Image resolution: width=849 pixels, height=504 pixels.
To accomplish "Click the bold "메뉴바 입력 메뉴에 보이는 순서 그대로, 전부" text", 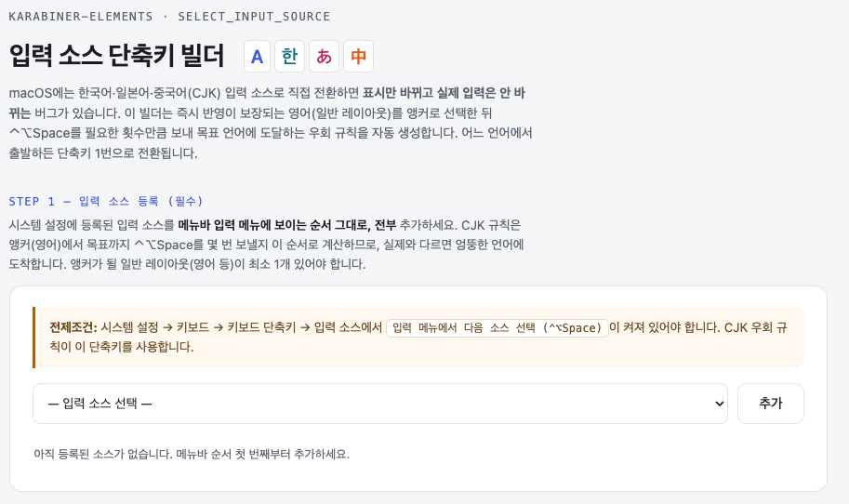I will click(x=287, y=225).
